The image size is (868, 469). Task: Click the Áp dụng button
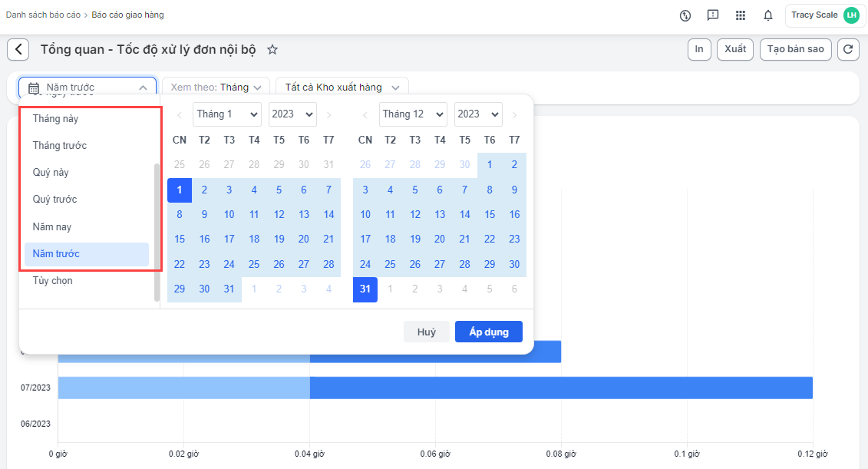tap(488, 332)
